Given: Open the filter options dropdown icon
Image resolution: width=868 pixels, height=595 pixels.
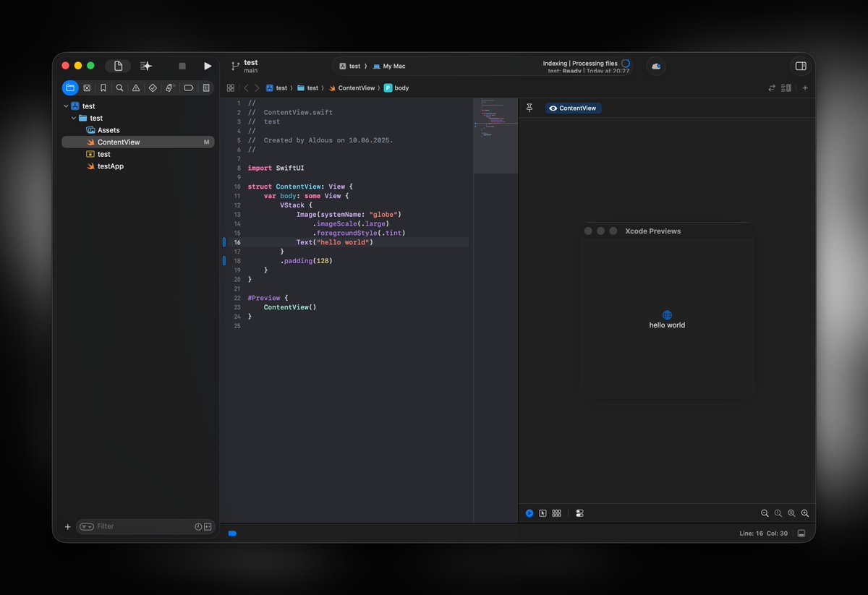Looking at the screenshot, I should pyautogui.click(x=87, y=526).
